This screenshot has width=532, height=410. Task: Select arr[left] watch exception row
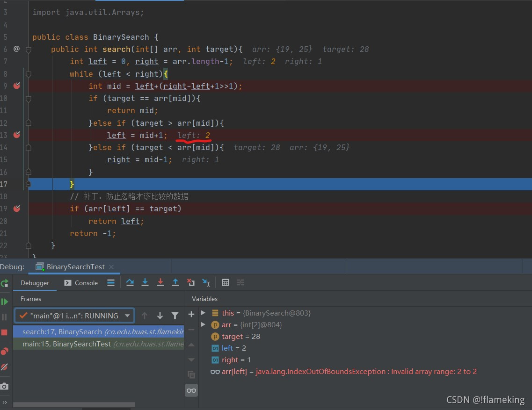(x=344, y=371)
